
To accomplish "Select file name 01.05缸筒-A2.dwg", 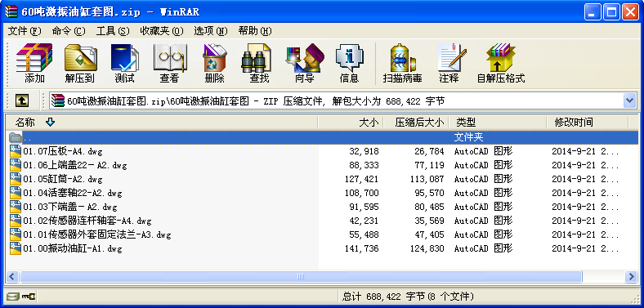I will coord(62,179).
